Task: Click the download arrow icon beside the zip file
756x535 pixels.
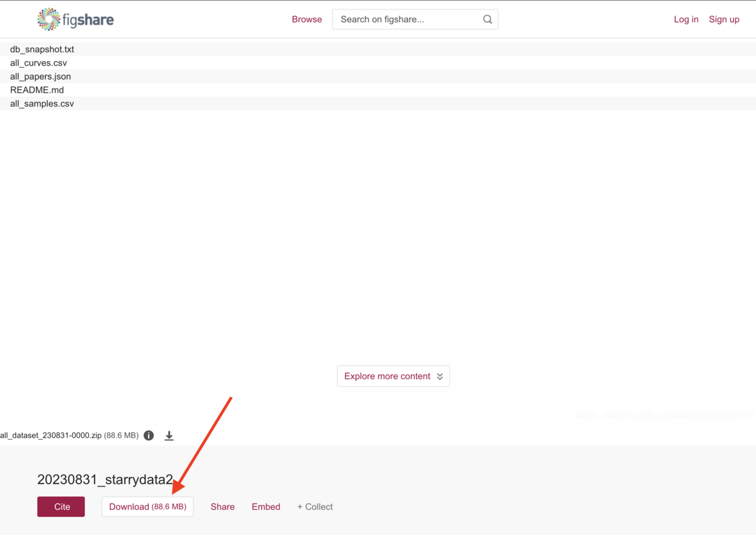Action: [169, 435]
